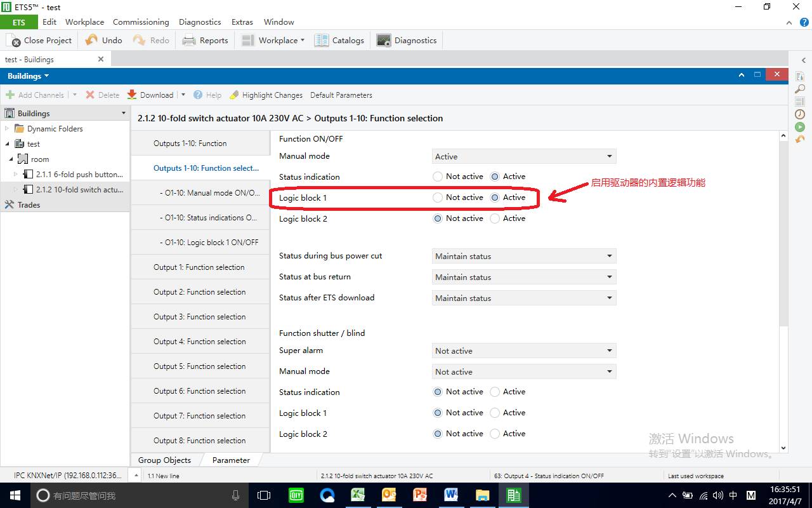812x508 pixels.
Task: Open Status during bus power cut dropdown
Action: (524, 256)
